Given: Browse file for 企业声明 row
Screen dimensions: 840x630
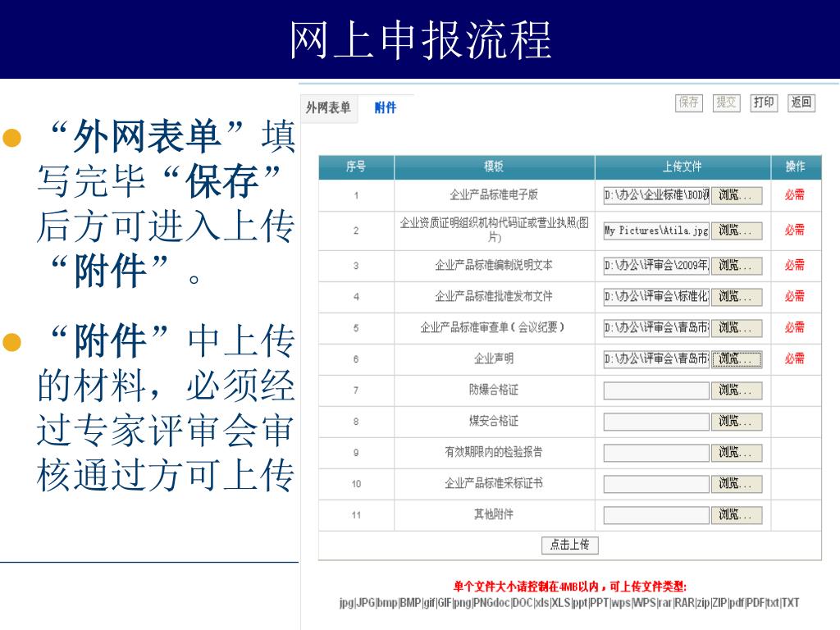Looking at the screenshot, I should click(737, 359).
